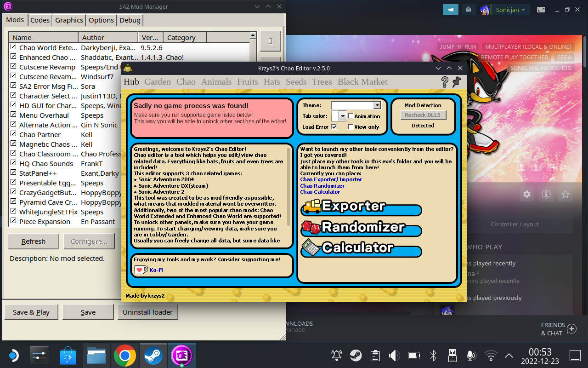
Task: Toggle the pin always-on-top icon
Action: point(456,82)
